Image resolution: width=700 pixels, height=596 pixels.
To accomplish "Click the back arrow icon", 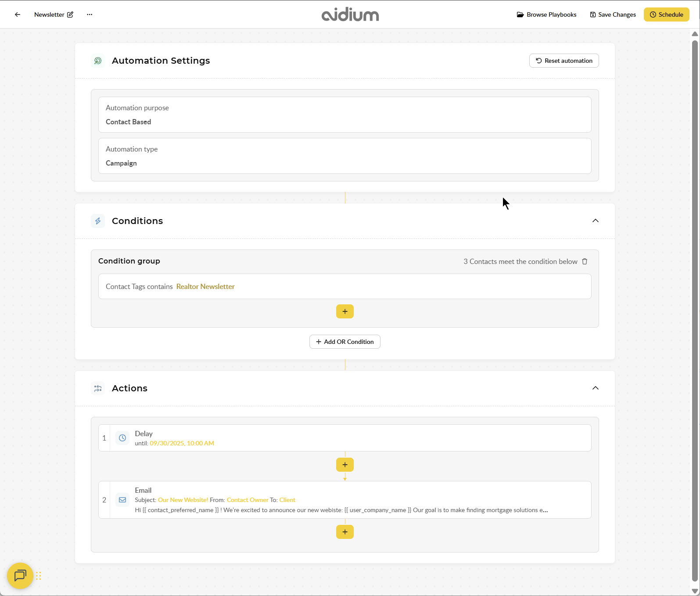I will 18,14.
